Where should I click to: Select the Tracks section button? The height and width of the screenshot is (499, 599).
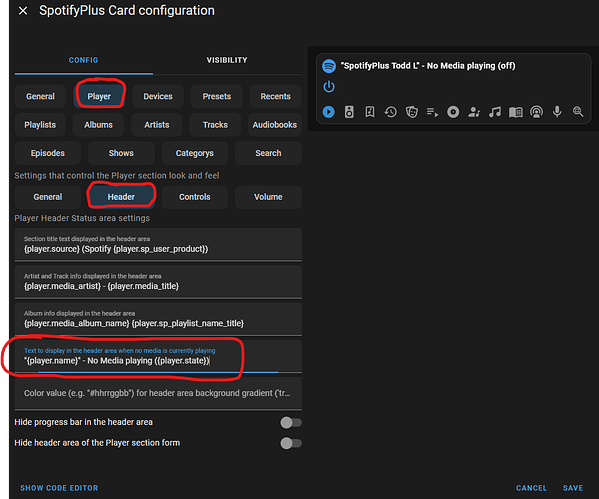tap(215, 125)
